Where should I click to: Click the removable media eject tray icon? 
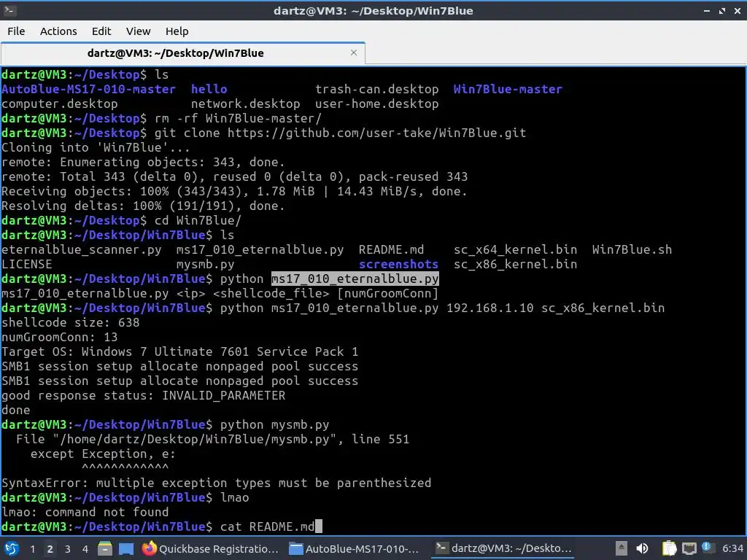click(621, 548)
